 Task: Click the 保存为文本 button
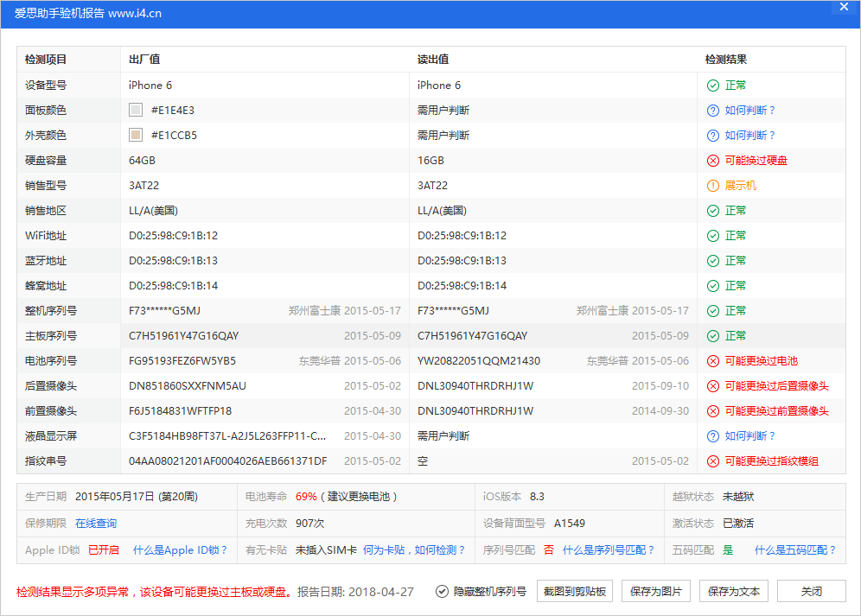point(734,591)
